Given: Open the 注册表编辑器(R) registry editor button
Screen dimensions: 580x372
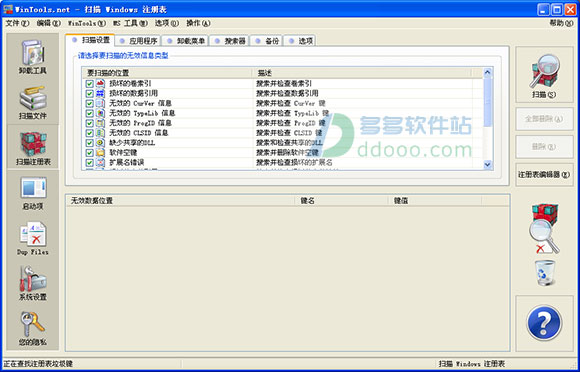Looking at the screenshot, I should coord(544,175).
